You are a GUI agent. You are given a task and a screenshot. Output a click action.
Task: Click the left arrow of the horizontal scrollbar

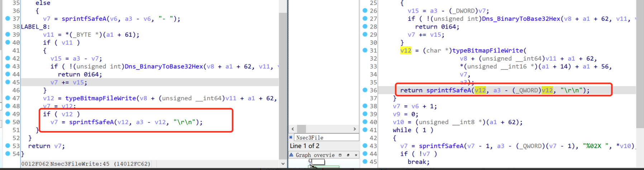coord(293,129)
